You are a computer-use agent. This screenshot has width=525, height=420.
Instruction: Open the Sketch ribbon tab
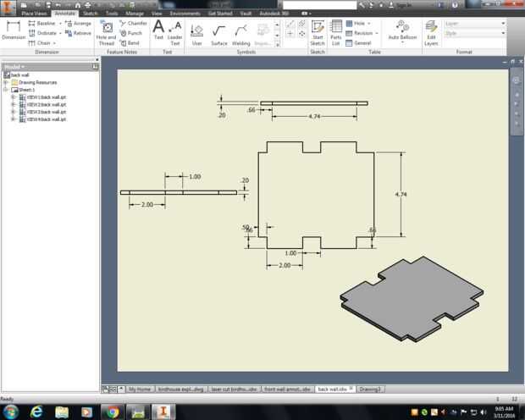coord(90,14)
